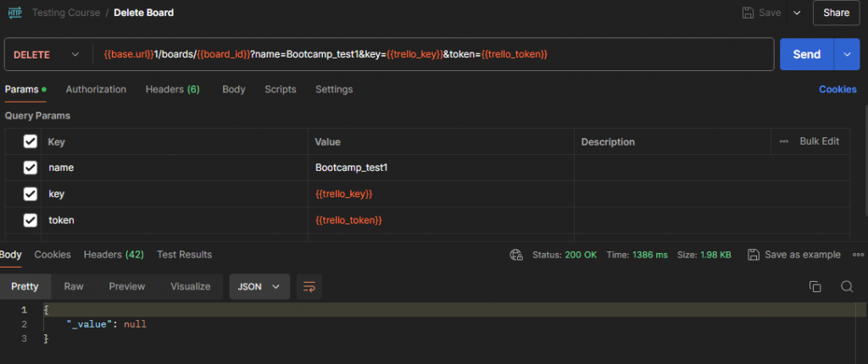
Task: Click the 1.98 KB response size
Action: point(715,255)
